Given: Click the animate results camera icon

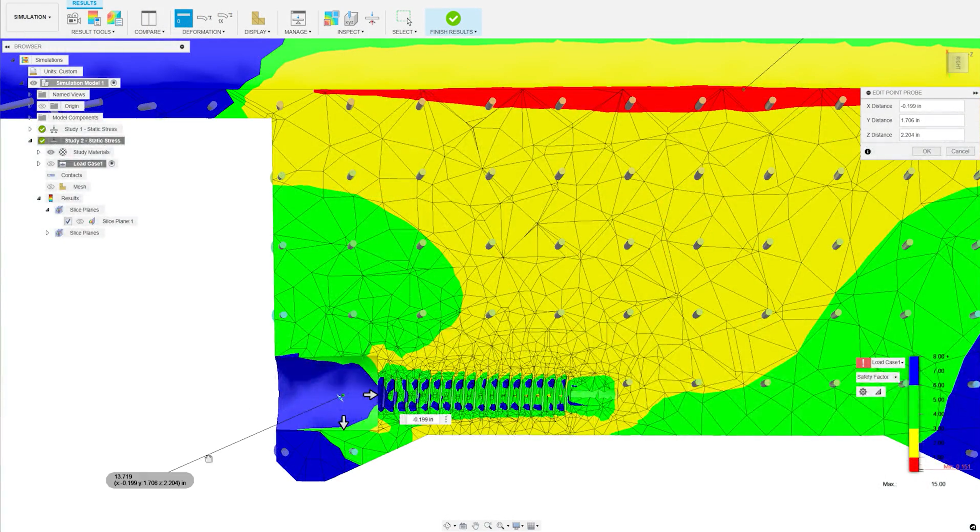Looking at the screenshot, I should [x=74, y=18].
